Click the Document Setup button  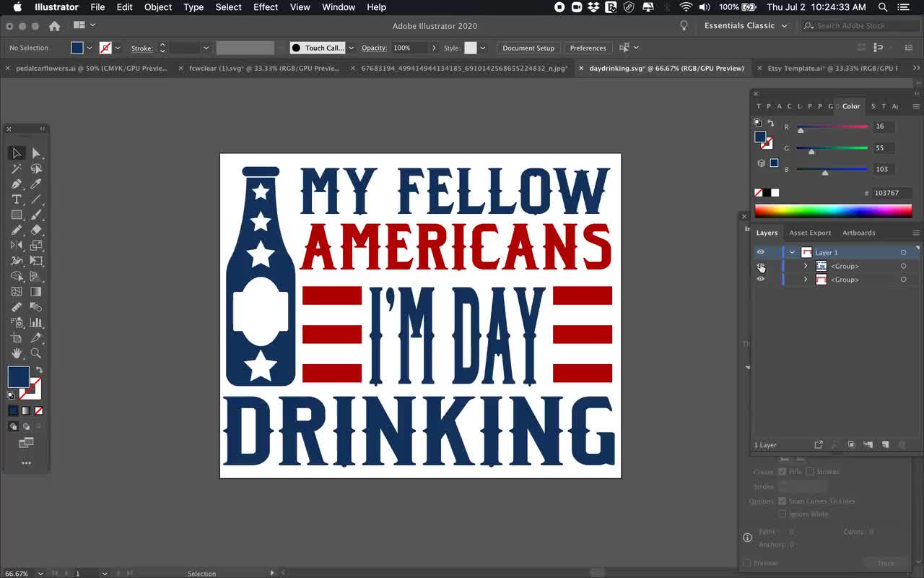pyautogui.click(x=528, y=48)
